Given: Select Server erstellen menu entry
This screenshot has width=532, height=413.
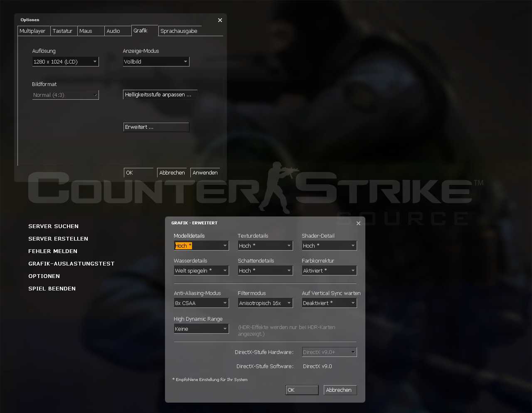Looking at the screenshot, I should tap(58, 239).
